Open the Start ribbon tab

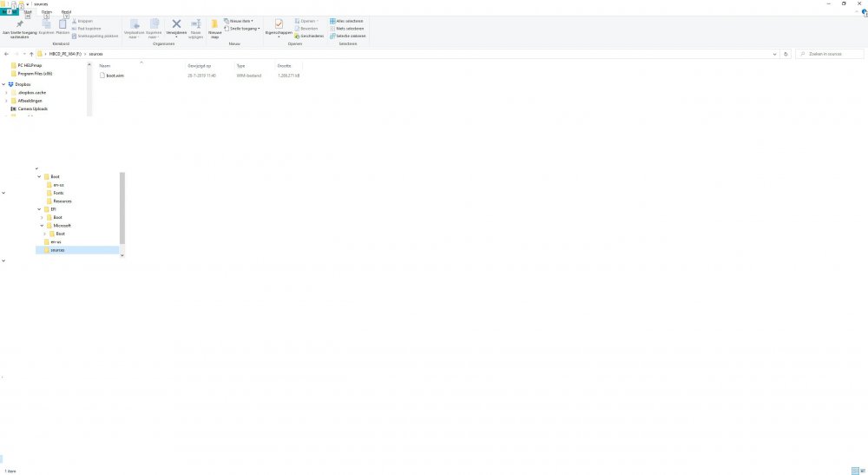click(x=28, y=11)
